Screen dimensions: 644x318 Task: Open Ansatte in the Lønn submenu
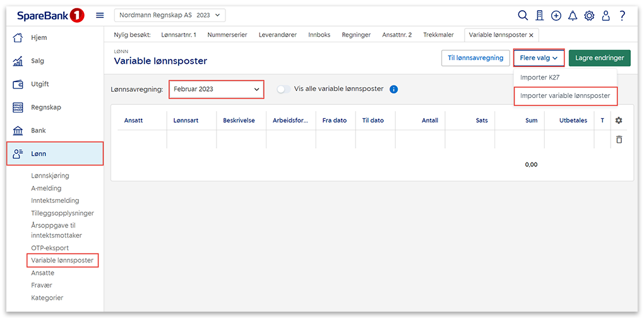pyautogui.click(x=42, y=273)
